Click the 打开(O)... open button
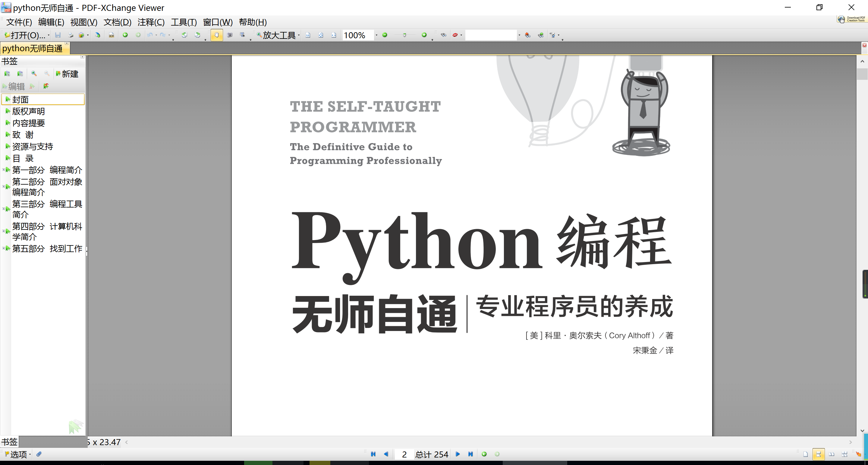The height and width of the screenshot is (465, 868). 25,35
